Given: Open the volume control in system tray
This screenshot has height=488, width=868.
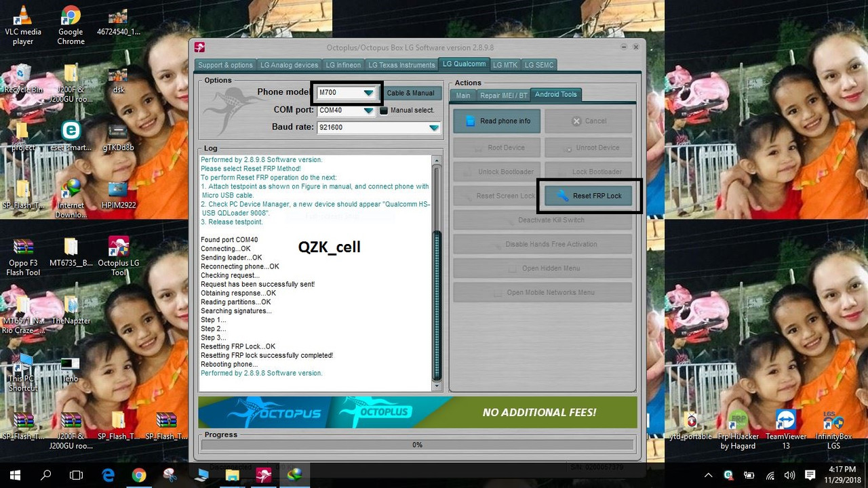Looking at the screenshot, I should [790, 475].
